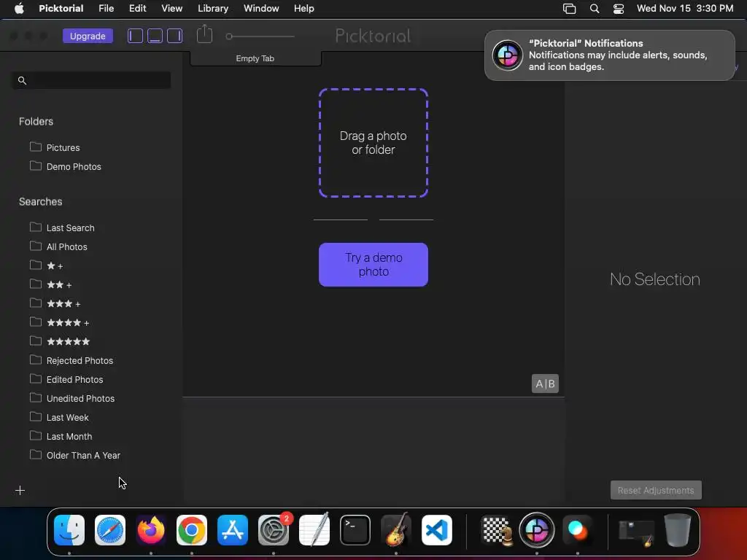Toggle the left sidebar panel icon
This screenshot has height=560, width=747.
[135, 36]
